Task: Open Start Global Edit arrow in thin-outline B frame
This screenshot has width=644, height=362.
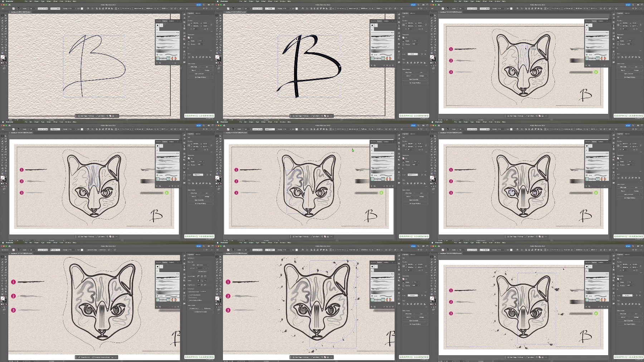Action: (212, 74)
